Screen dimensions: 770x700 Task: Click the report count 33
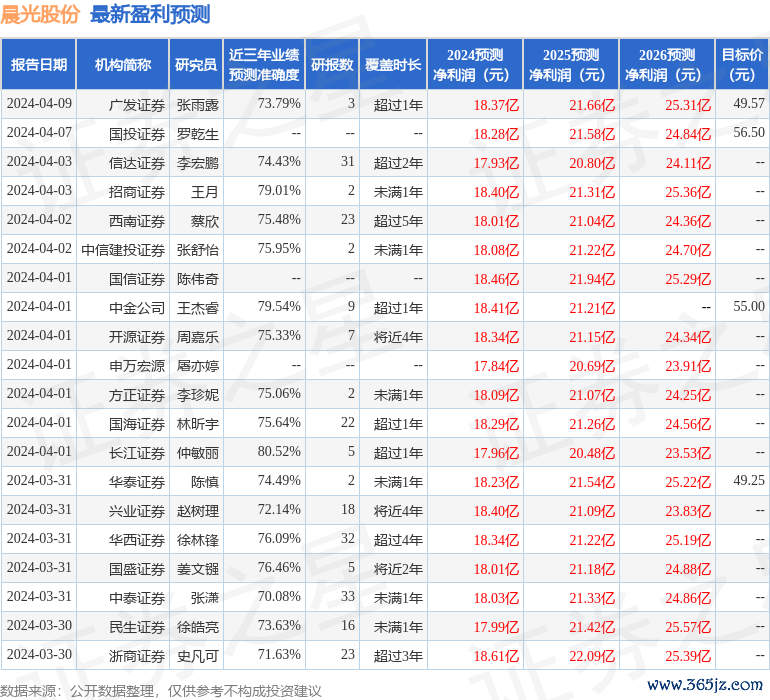point(348,596)
